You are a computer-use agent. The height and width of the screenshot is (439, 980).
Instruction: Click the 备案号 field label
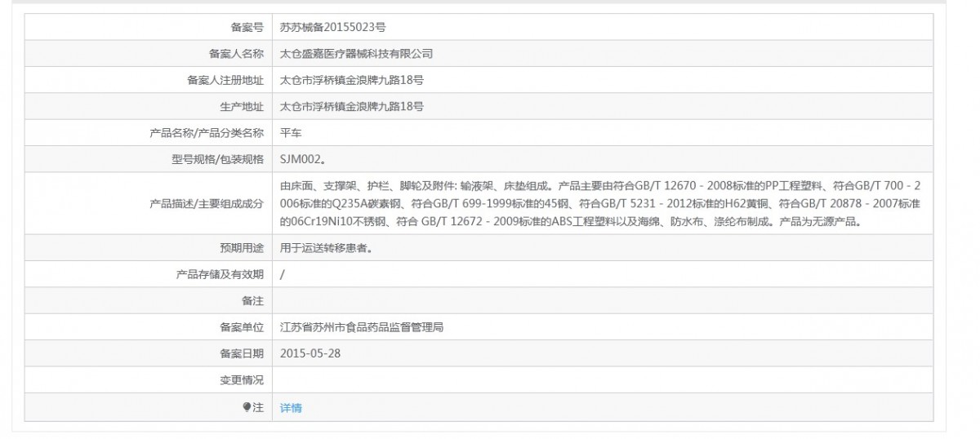[x=247, y=27]
